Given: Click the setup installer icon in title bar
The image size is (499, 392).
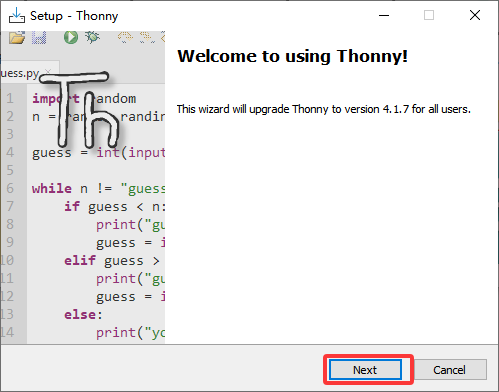Looking at the screenshot, I should [17, 15].
